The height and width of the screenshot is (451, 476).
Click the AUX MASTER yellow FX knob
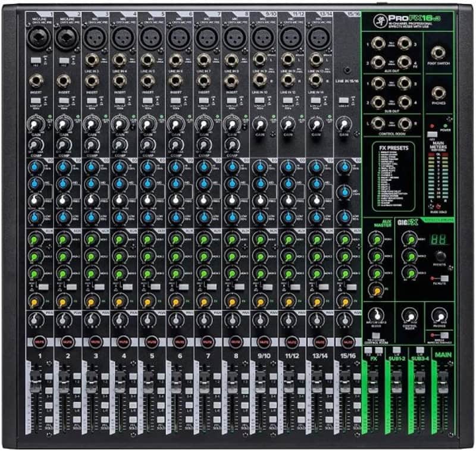377,291
